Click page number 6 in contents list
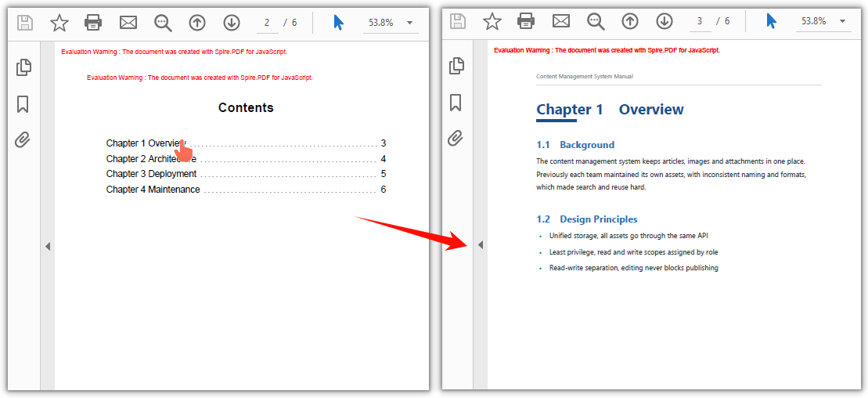 coord(383,190)
